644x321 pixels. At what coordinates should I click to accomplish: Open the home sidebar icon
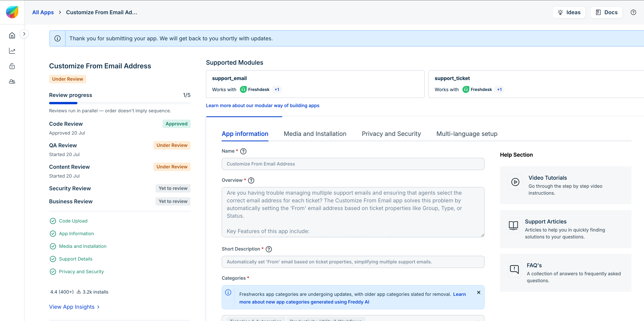point(12,36)
